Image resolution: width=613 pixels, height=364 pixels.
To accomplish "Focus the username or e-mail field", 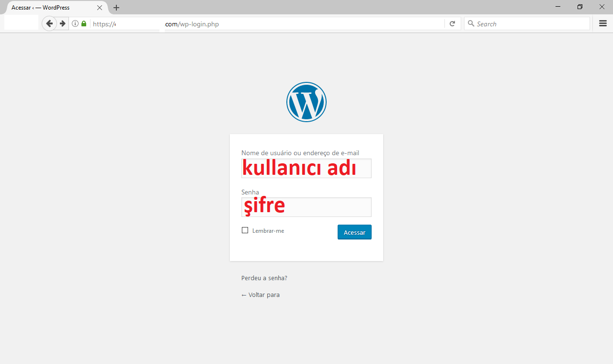I will (x=306, y=168).
